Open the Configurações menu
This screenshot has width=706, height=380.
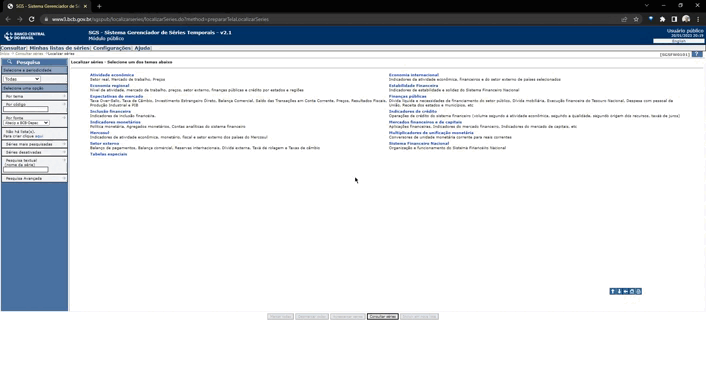click(112, 48)
